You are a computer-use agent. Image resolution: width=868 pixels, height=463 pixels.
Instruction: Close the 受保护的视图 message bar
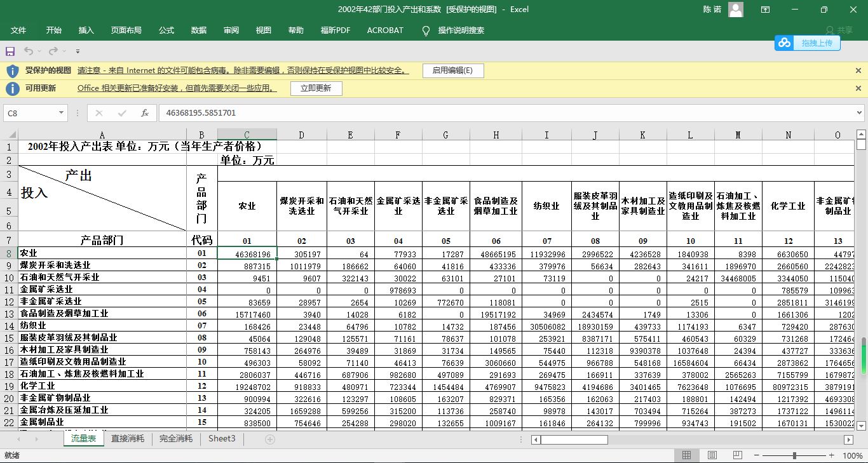858,70
